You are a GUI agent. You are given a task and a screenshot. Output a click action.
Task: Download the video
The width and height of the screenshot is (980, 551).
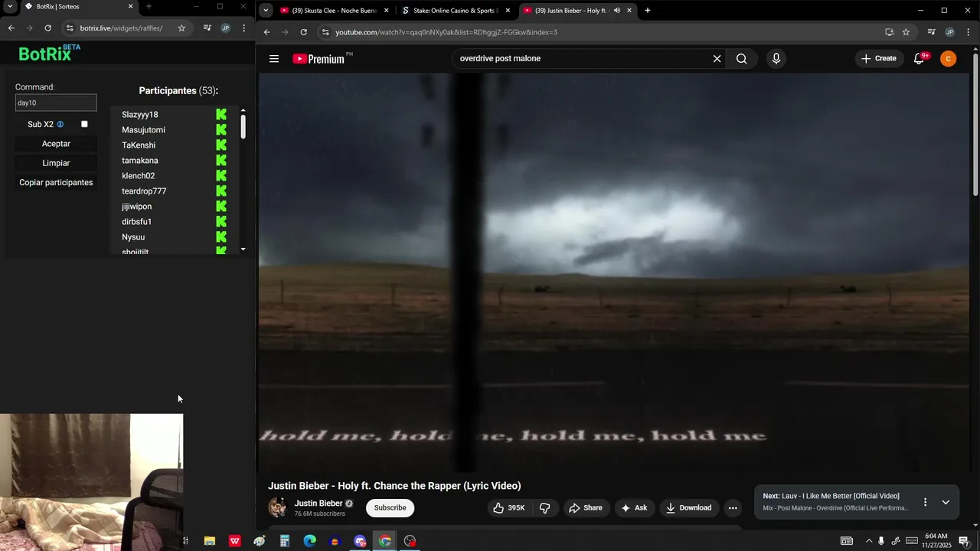[x=688, y=508]
